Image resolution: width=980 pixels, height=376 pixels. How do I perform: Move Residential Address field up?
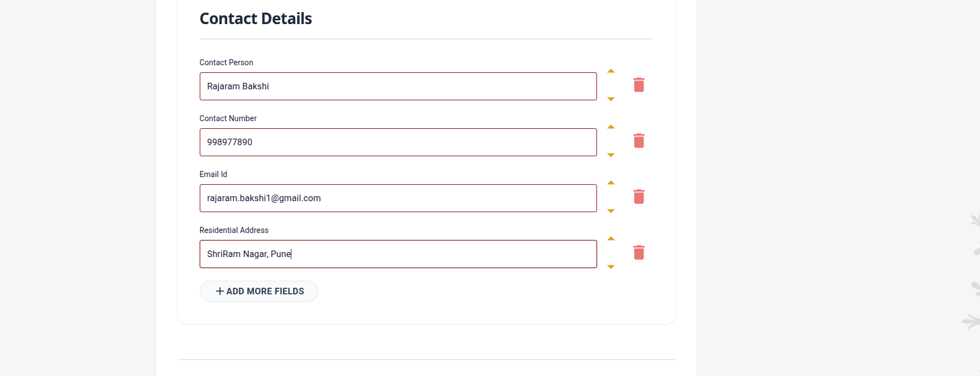point(611,239)
